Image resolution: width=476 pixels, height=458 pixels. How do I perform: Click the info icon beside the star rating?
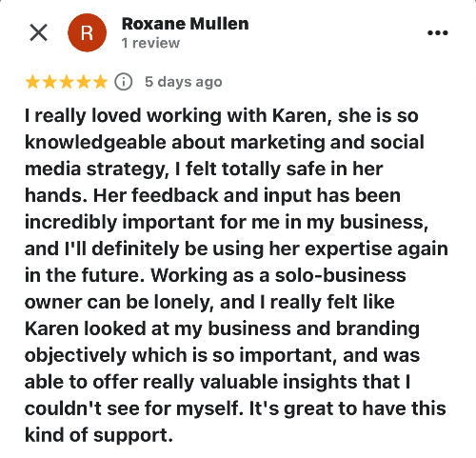click(124, 82)
